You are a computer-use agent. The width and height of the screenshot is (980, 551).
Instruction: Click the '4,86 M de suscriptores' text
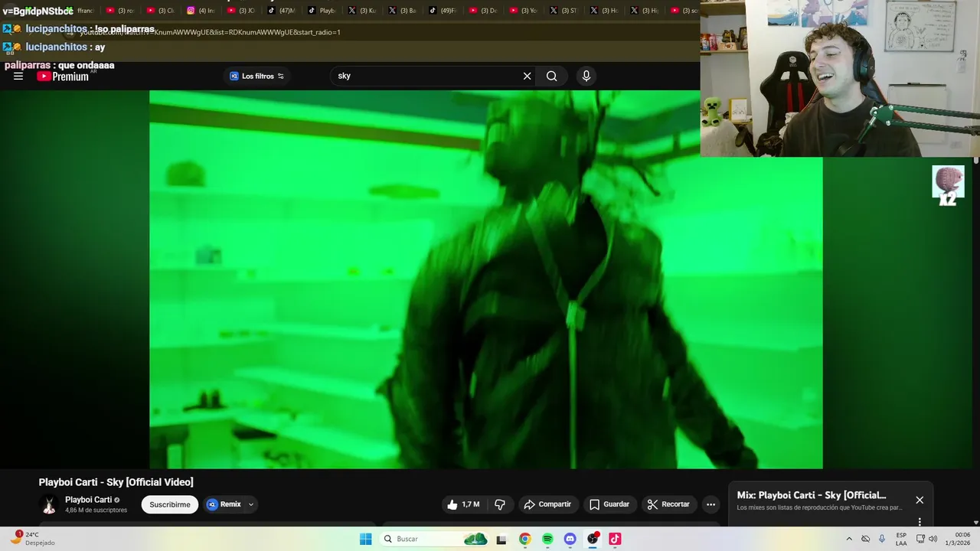tap(96, 510)
